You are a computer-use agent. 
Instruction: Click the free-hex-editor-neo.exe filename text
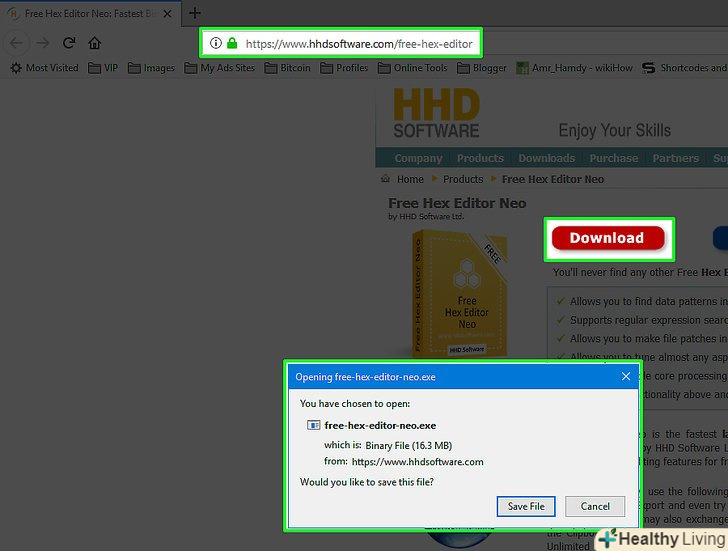(380, 425)
